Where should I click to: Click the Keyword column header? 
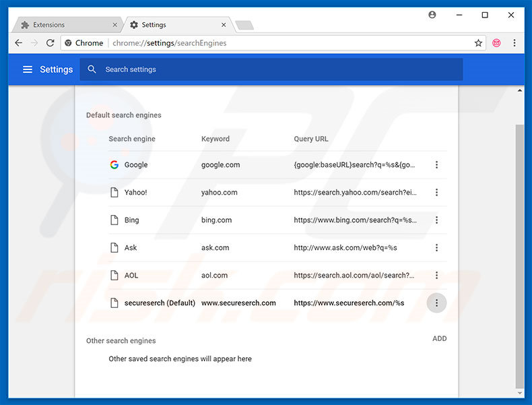pos(215,139)
